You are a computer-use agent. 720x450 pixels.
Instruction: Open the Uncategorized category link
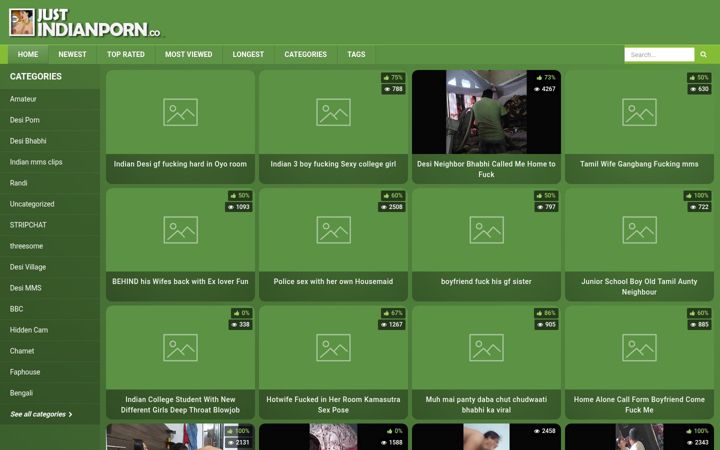click(x=50, y=204)
